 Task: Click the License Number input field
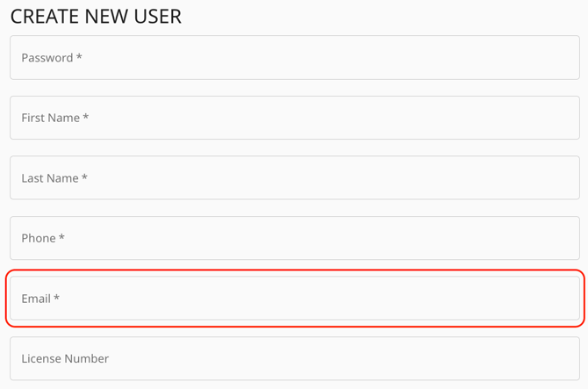tap(295, 358)
